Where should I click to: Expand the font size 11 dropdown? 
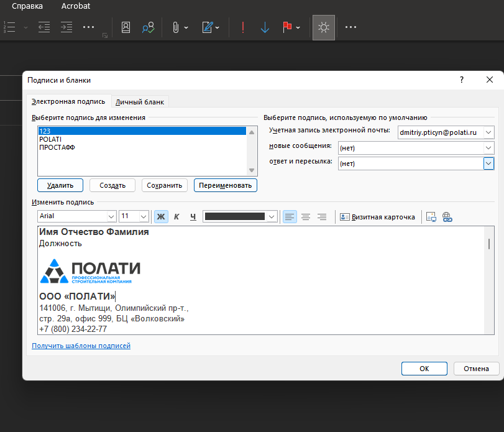tap(144, 217)
